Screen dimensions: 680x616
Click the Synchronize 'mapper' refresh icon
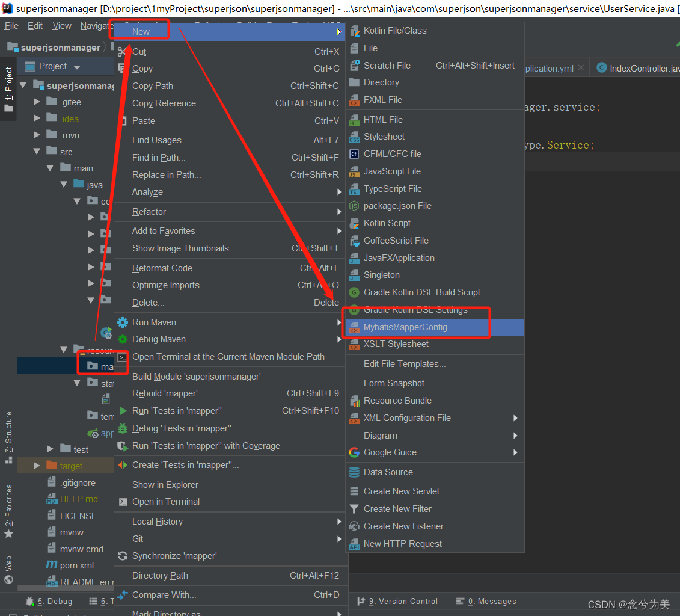coord(123,556)
